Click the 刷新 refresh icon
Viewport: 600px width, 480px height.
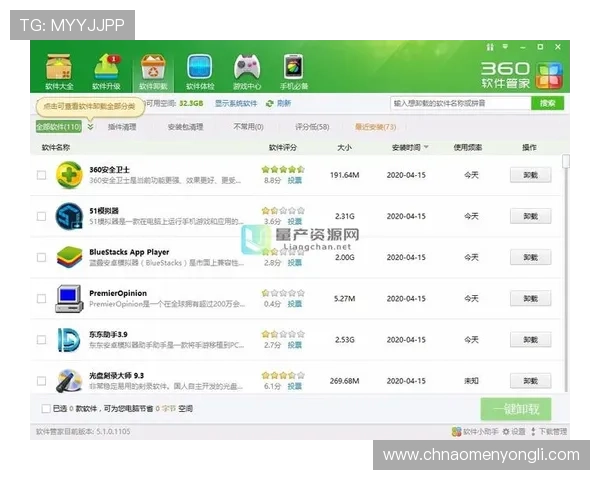[270, 104]
